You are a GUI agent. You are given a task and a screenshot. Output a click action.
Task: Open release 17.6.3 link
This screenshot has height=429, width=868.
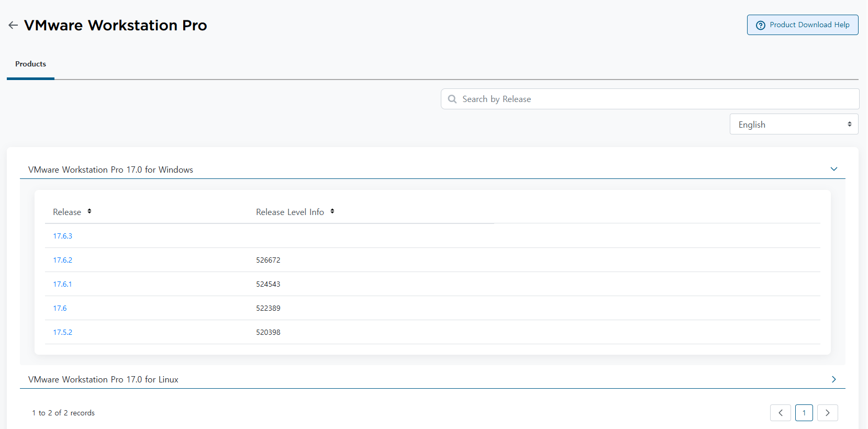point(62,236)
